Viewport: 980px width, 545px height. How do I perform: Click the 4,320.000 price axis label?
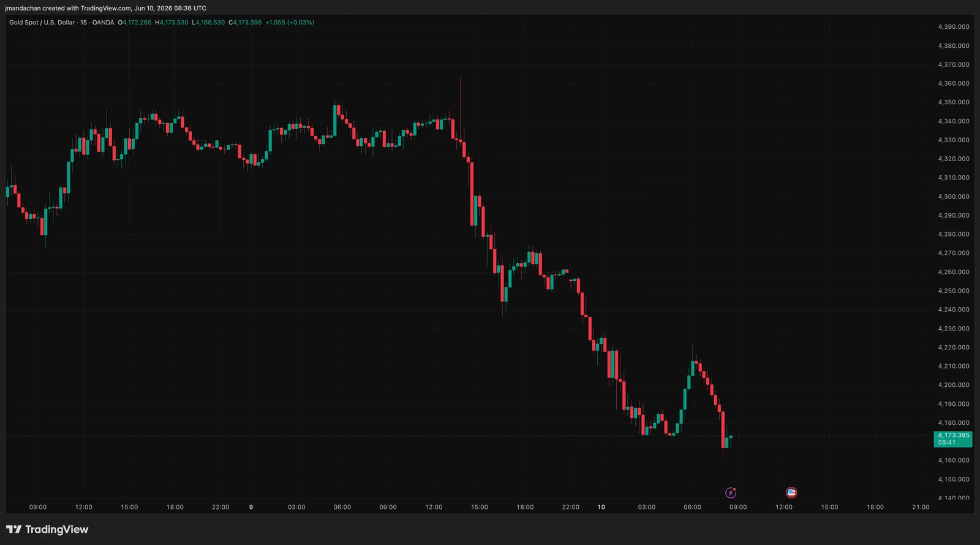click(954, 159)
